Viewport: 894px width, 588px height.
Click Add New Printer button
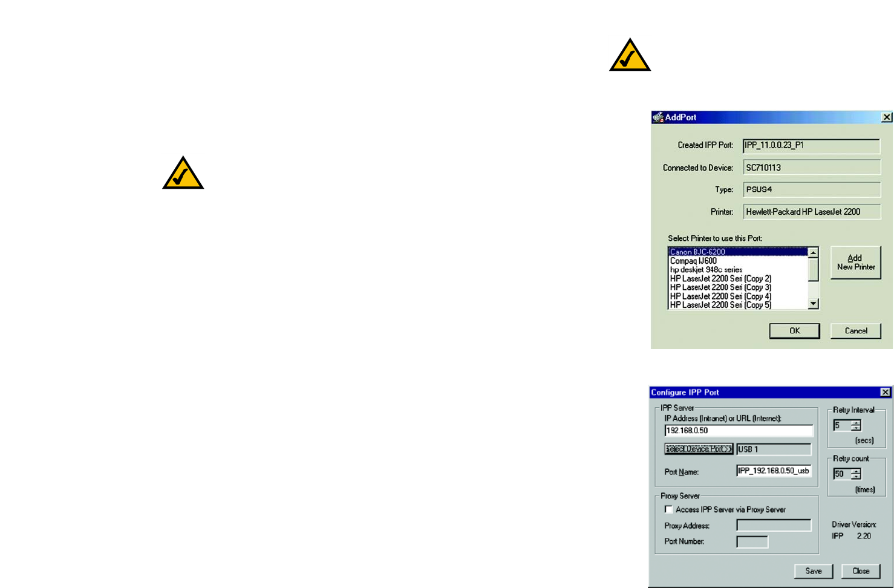[855, 263]
